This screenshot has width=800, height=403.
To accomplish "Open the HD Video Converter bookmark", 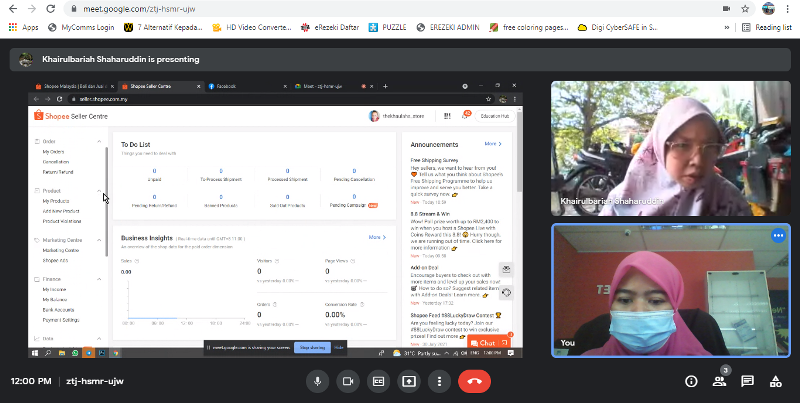I will [x=252, y=28].
